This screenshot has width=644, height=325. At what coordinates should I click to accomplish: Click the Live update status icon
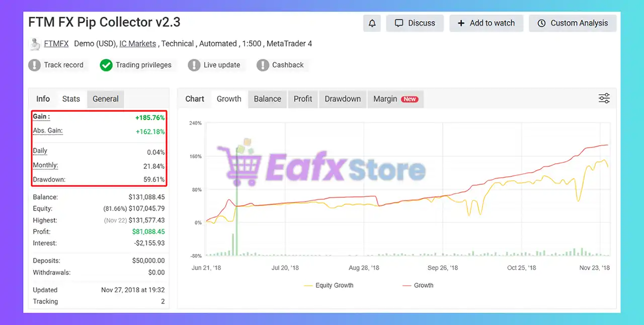(x=194, y=64)
